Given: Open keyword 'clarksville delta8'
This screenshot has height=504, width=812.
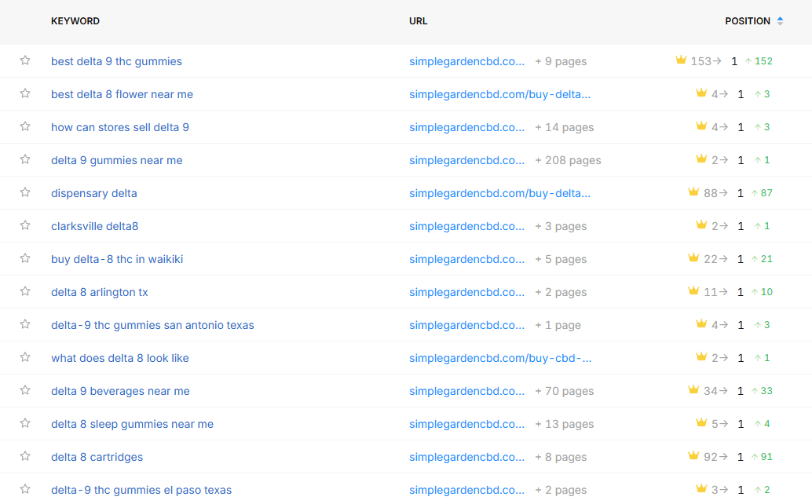Looking at the screenshot, I should coord(94,226).
